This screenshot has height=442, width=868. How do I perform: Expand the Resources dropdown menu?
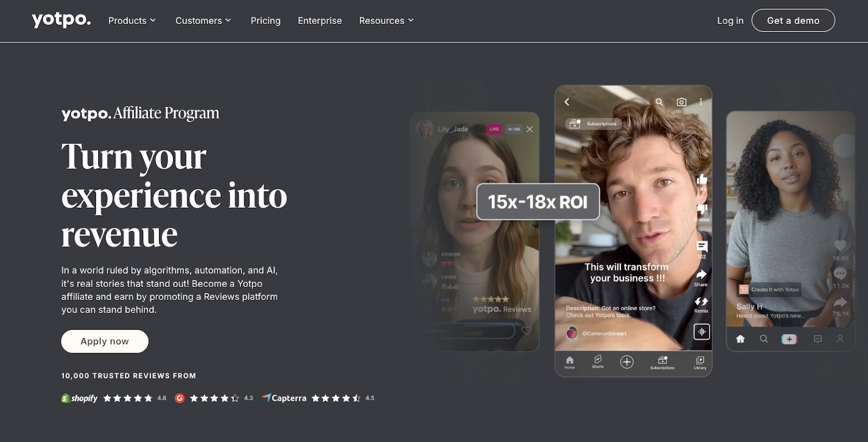(386, 21)
